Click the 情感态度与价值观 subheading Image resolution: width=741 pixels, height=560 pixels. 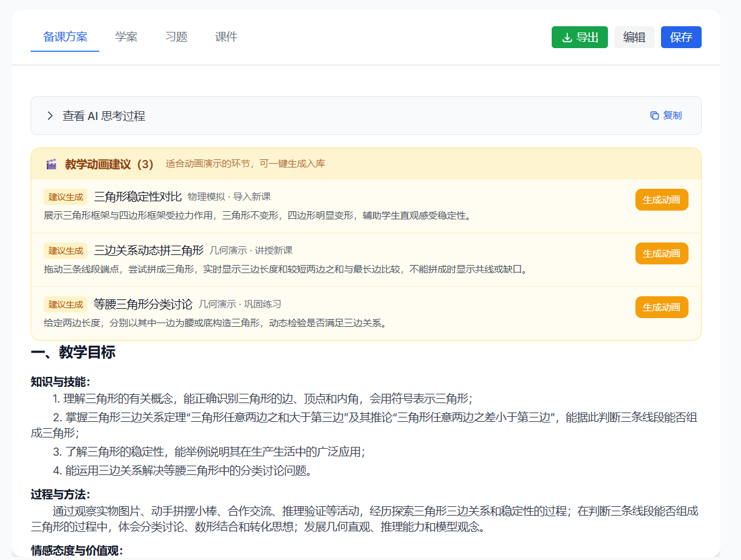point(77,551)
